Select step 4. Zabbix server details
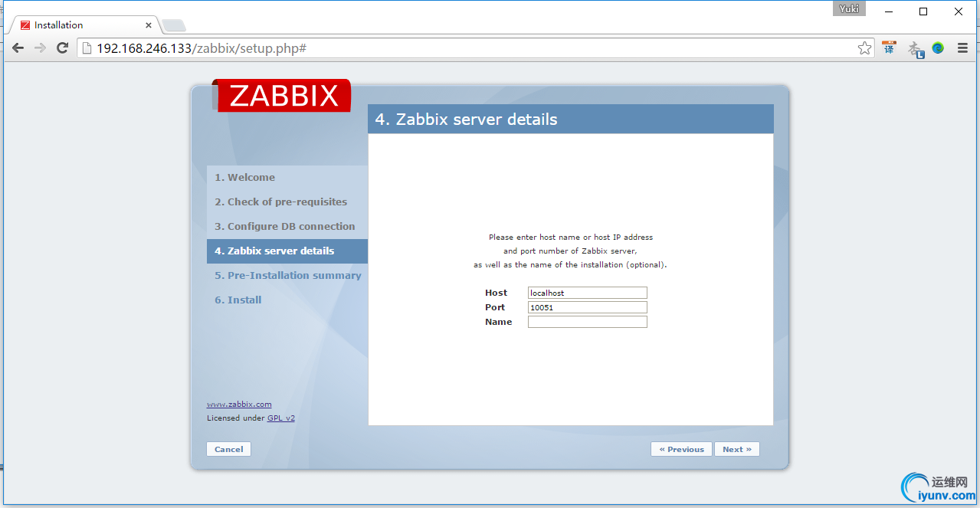The height and width of the screenshot is (508, 980). coord(287,251)
